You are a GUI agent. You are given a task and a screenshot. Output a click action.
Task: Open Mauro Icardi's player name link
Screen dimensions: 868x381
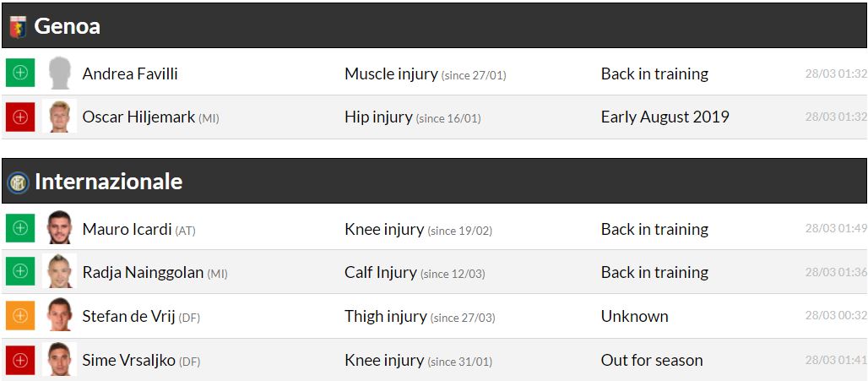pos(127,229)
